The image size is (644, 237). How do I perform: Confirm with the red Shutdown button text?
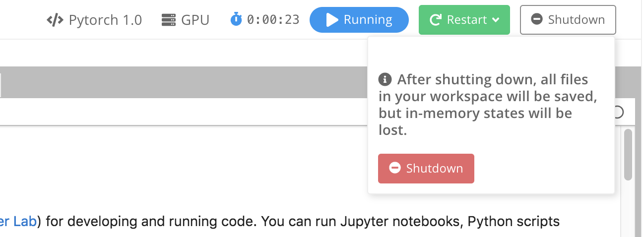pyautogui.click(x=435, y=169)
